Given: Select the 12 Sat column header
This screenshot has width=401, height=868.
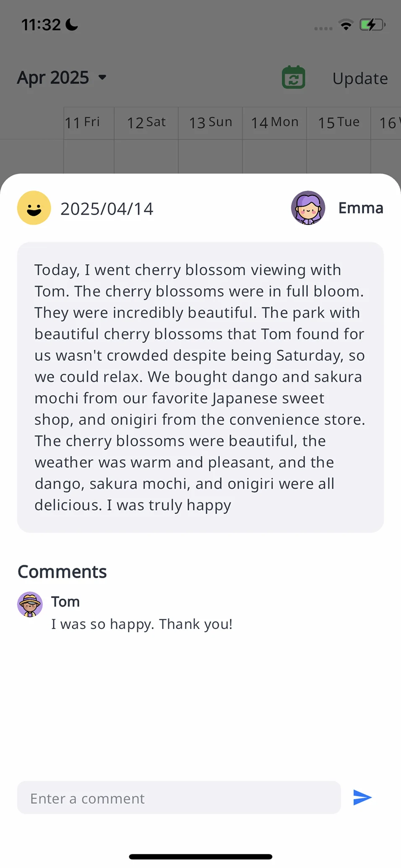Looking at the screenshot, I should [x=146, y=122].
